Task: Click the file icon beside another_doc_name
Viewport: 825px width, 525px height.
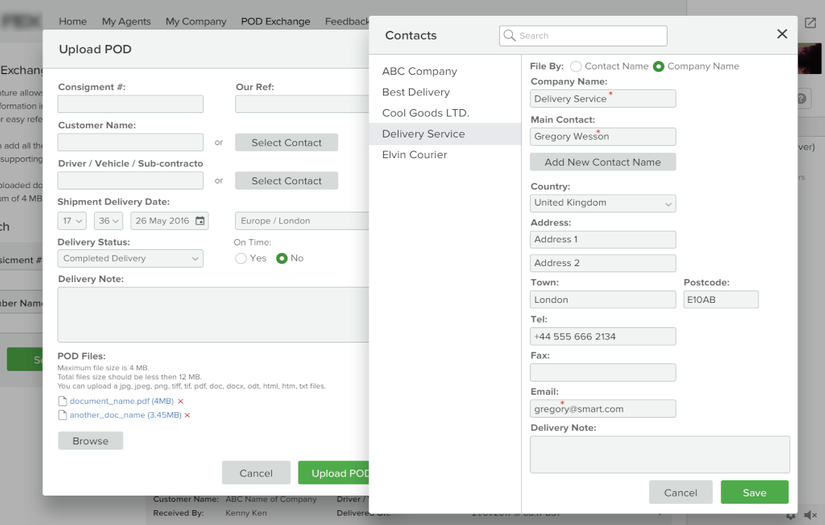Action: pyautogui.click(x=62, y=415)
